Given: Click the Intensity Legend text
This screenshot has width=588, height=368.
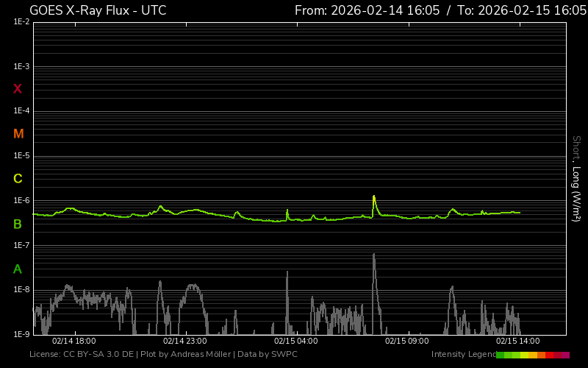Looking at the screenshot, I should (462, 355).
